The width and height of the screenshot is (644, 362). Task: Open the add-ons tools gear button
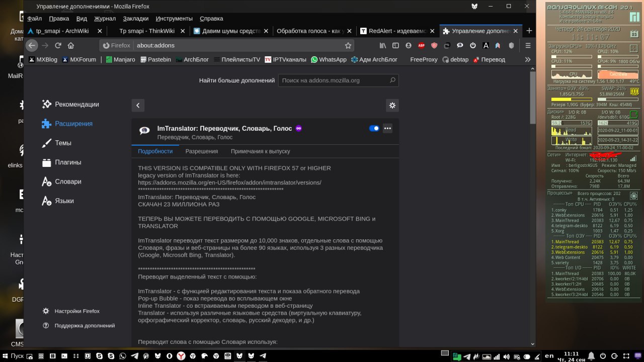(x=392, y=105)
